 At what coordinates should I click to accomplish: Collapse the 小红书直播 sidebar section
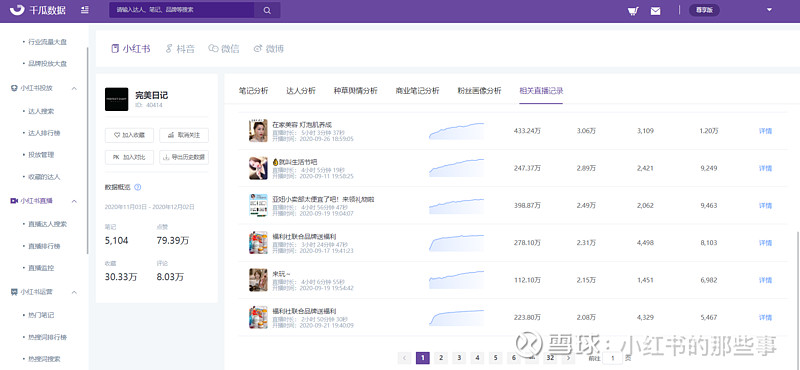click(x=74, y=201)
